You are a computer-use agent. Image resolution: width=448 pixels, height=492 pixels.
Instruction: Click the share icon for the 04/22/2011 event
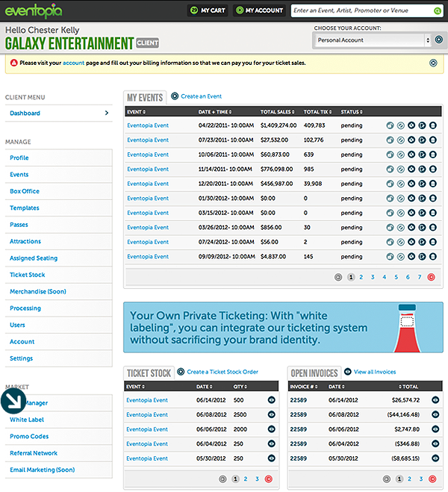tap(411, 125)
